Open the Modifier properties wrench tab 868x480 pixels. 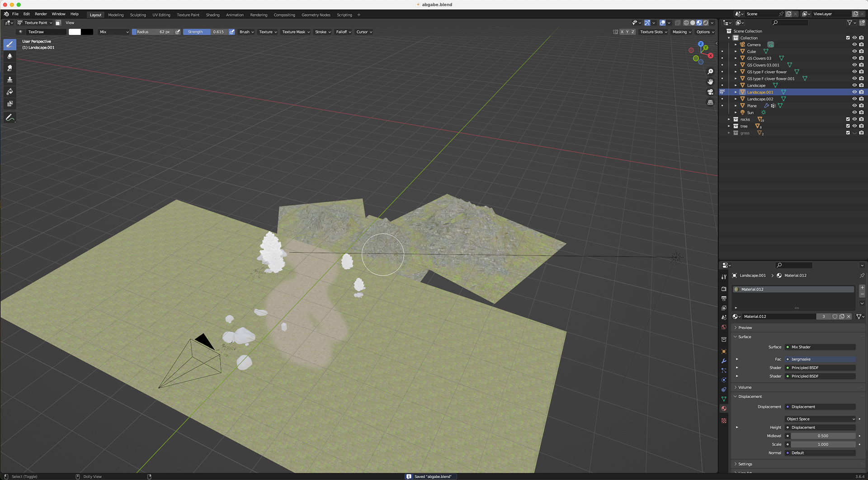point(724,361)
